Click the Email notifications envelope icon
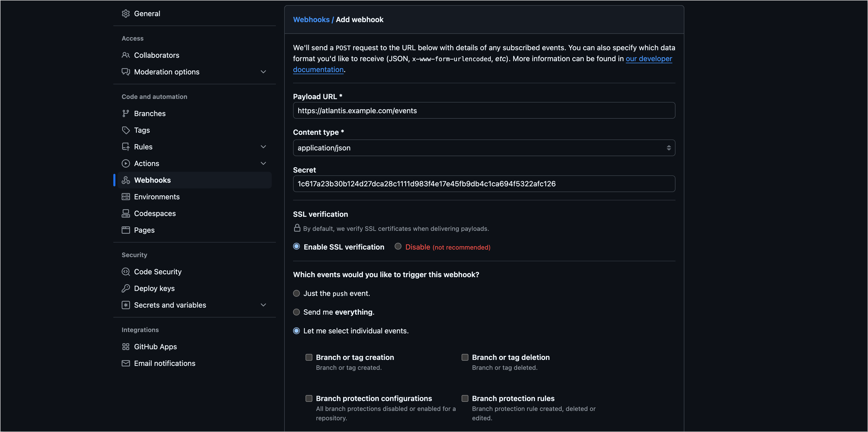The height and width of the screenshot is (432, 868). click(x=126, y=363)
